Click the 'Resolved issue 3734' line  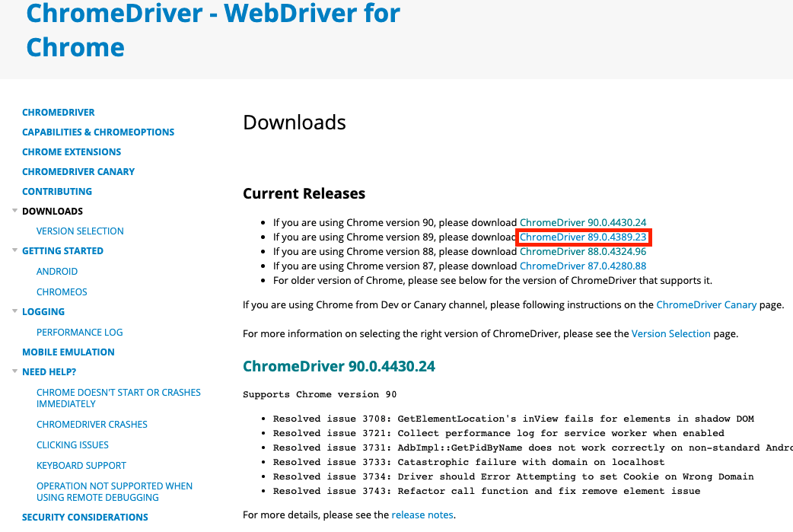tap(514, 476)
